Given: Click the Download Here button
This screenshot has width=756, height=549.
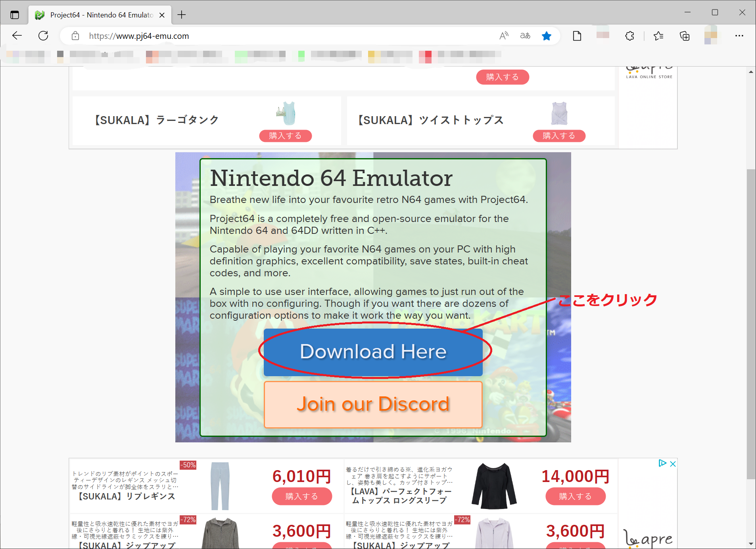Looking at the screenshot, I should (373, 352).
